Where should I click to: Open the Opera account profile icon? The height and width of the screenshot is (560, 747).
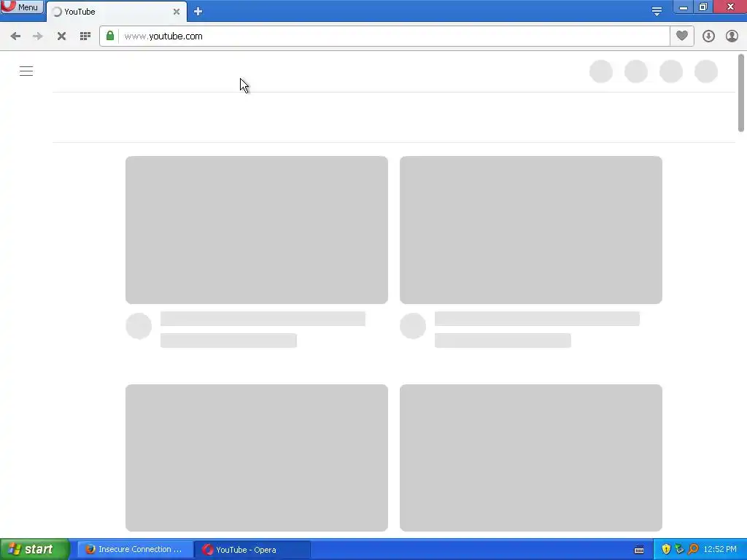pos(732,36)
